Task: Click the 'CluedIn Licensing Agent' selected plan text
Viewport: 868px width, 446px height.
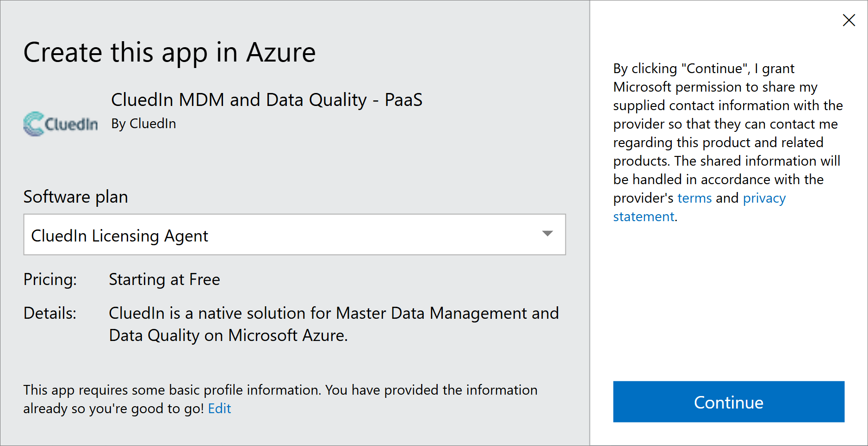Action: tap(119, 236)
